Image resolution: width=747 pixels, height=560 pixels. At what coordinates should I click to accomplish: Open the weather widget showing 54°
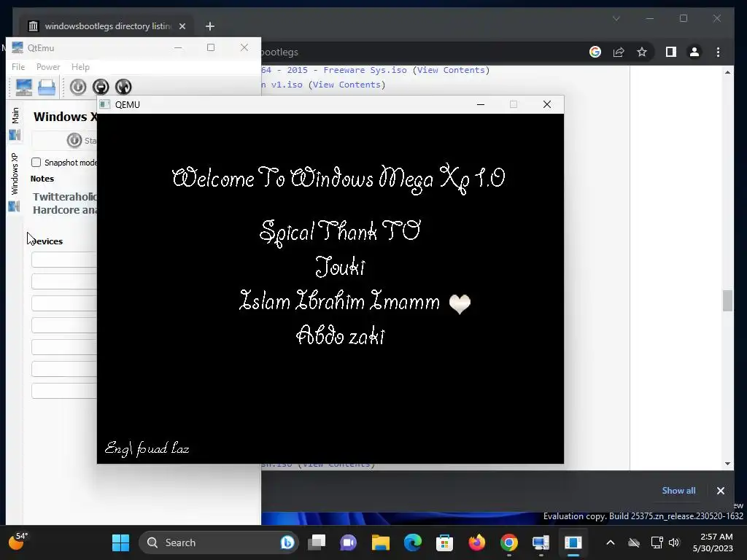[x=18, y=542]
